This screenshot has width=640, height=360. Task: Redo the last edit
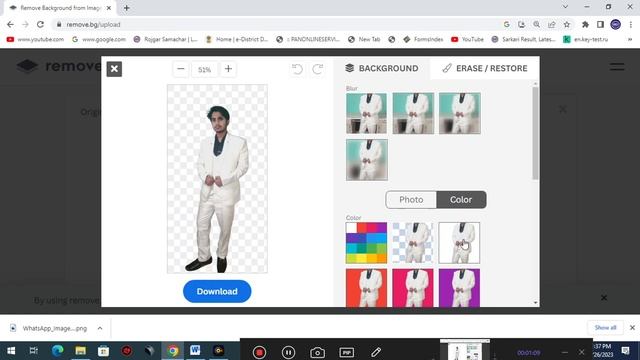[x=318, y=69]
